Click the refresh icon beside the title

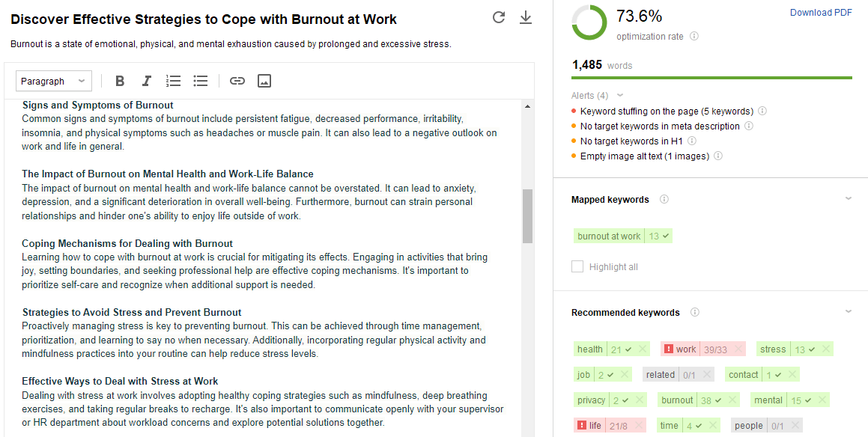[x=499, y=18]
